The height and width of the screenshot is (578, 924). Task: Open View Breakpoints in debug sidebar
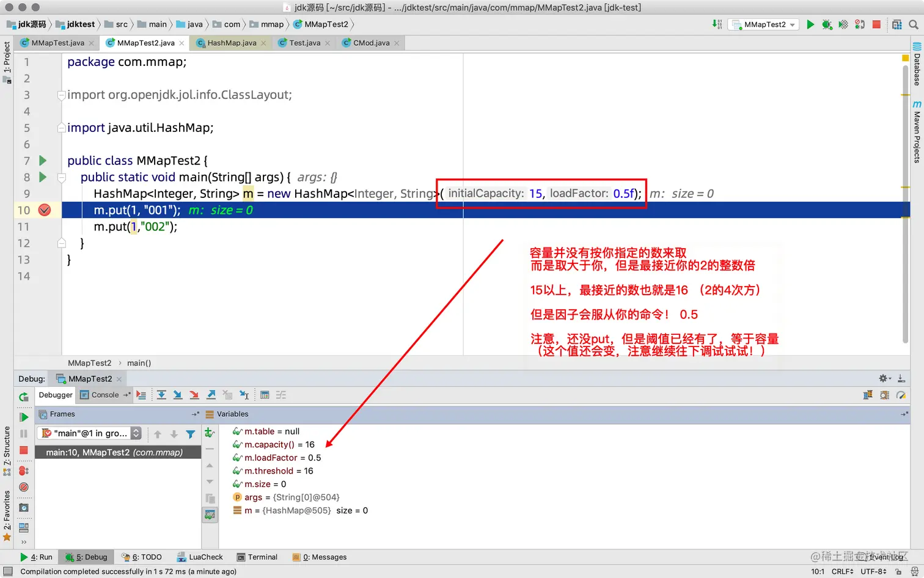(24, 470)
